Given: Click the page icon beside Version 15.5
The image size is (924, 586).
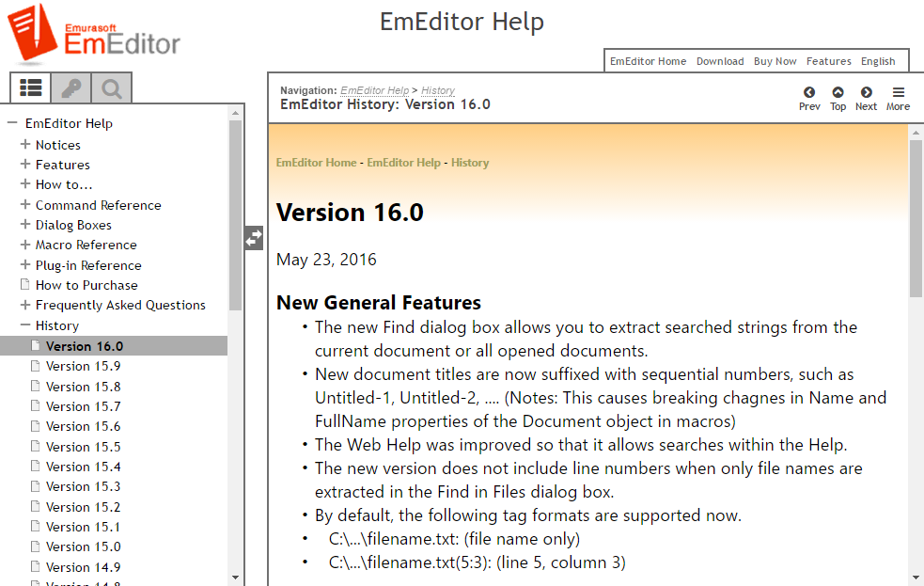Looking at the screenshot, I should (x=36, y=446).
